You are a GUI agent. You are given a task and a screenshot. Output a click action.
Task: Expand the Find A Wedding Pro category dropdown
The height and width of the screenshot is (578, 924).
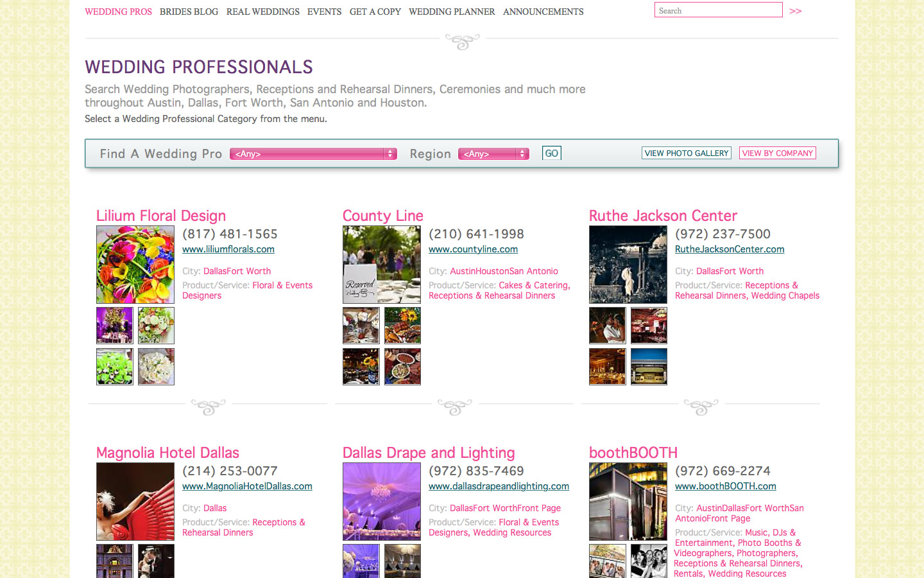[x=313, y=154]
